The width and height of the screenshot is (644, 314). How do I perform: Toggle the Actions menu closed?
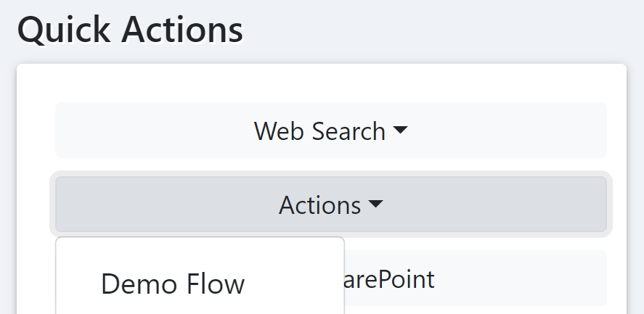[330, 205]
